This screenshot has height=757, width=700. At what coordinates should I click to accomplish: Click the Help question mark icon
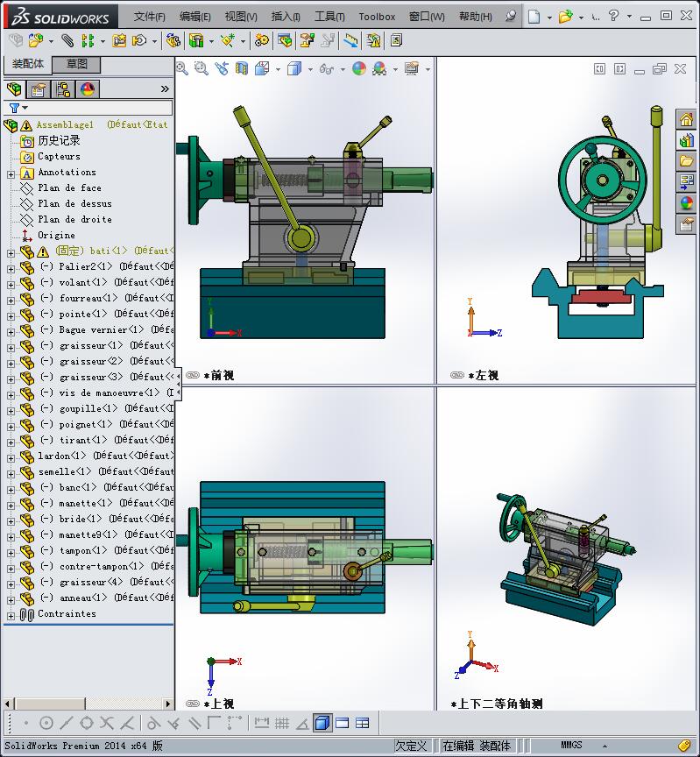click(613, 17)
